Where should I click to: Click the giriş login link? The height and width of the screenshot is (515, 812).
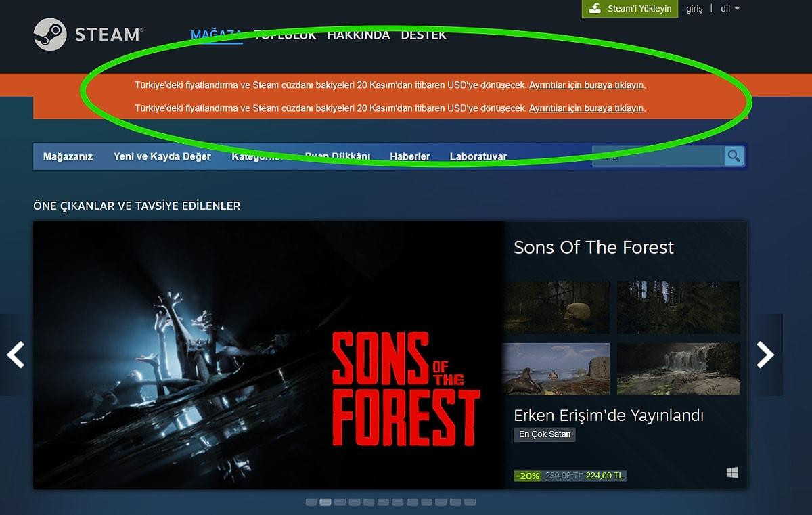click(x=694, y=9)
